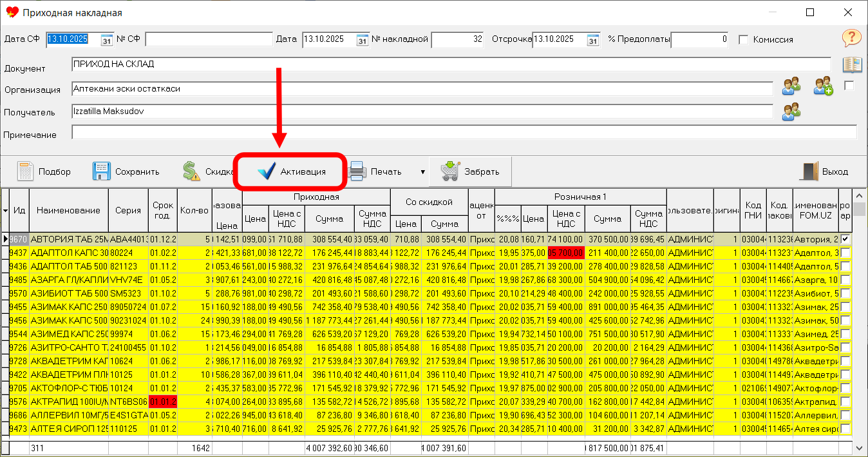This screenshot has height=457, width=868.
Task: Toggle the checkbox in the АВТОРИЯ row
Action: coord(845,239)
